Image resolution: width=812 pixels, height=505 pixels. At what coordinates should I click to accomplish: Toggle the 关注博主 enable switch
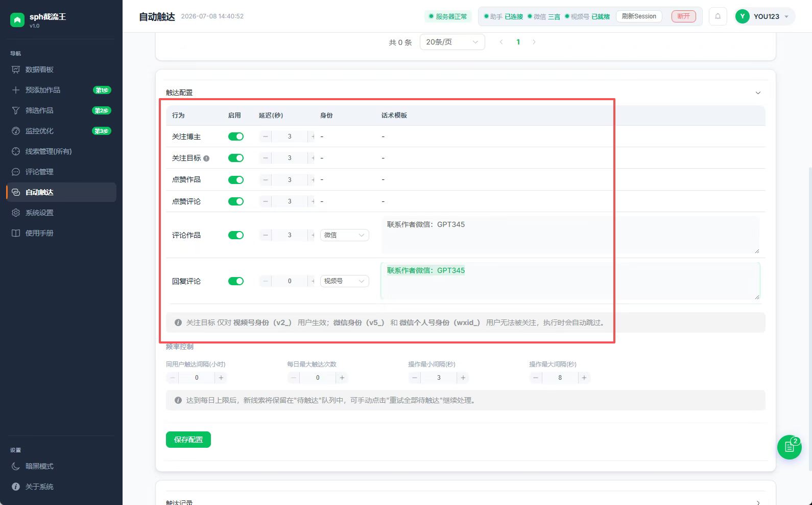coord(236,136)
